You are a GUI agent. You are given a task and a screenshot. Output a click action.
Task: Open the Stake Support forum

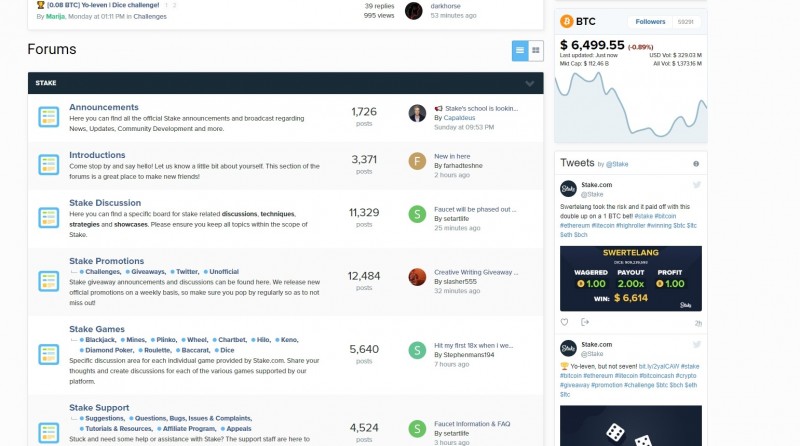(x=99, y=408)
